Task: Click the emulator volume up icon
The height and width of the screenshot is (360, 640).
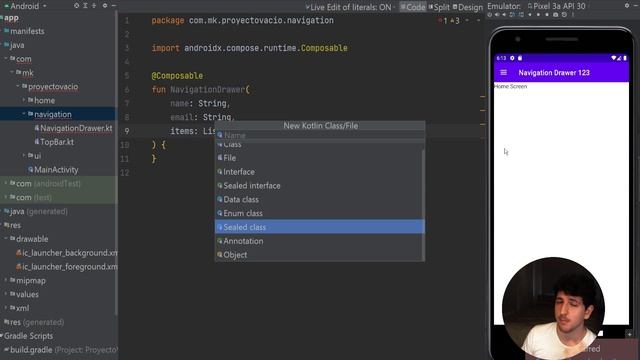Action: [497, 15]
